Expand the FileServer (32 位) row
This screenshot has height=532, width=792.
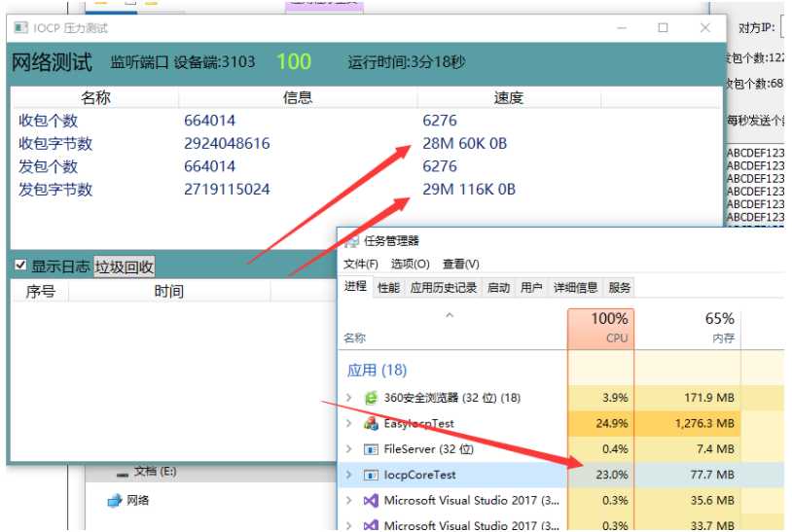coord(349,448)
